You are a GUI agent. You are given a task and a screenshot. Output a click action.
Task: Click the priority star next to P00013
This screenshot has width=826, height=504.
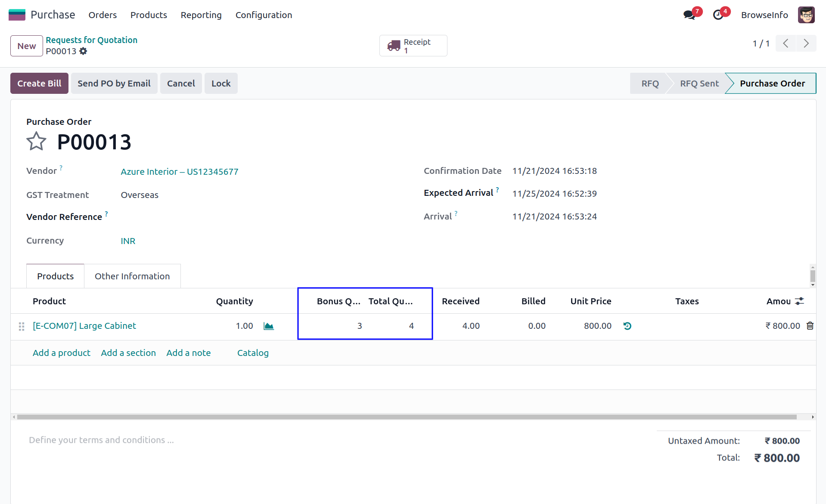[36, 142]
